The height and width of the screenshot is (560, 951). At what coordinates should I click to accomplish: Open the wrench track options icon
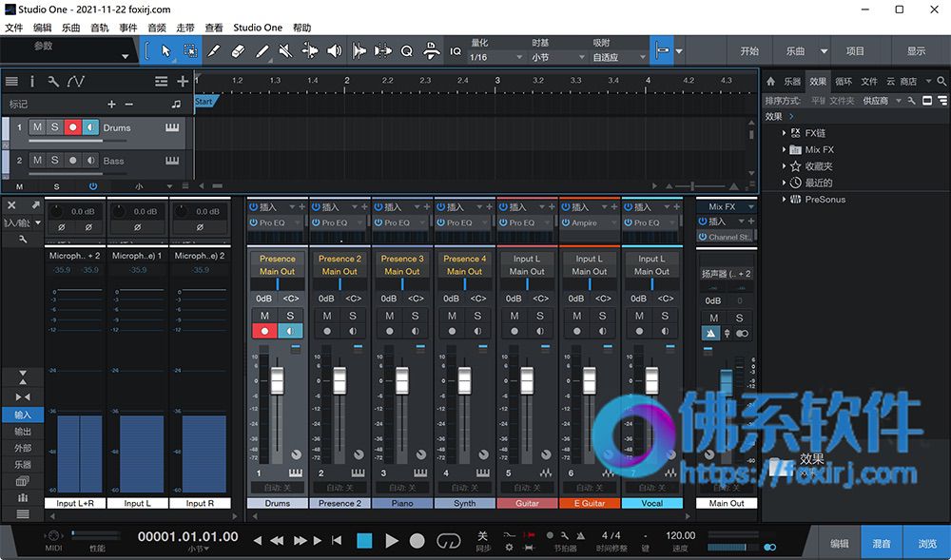pos(53,81)
